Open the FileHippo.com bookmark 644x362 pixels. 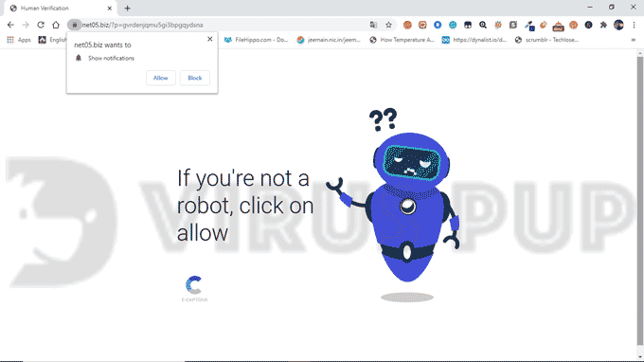[257, 40]
